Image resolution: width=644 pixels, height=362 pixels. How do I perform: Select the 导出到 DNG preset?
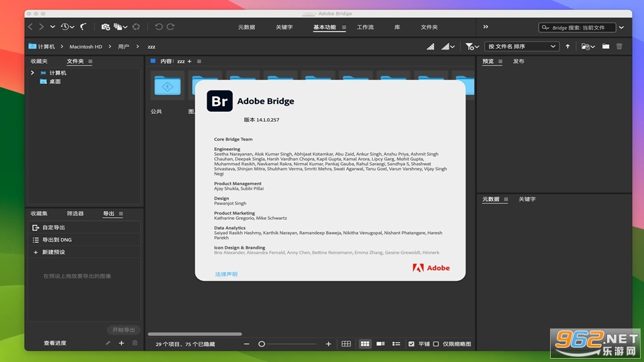pos(85,240)
